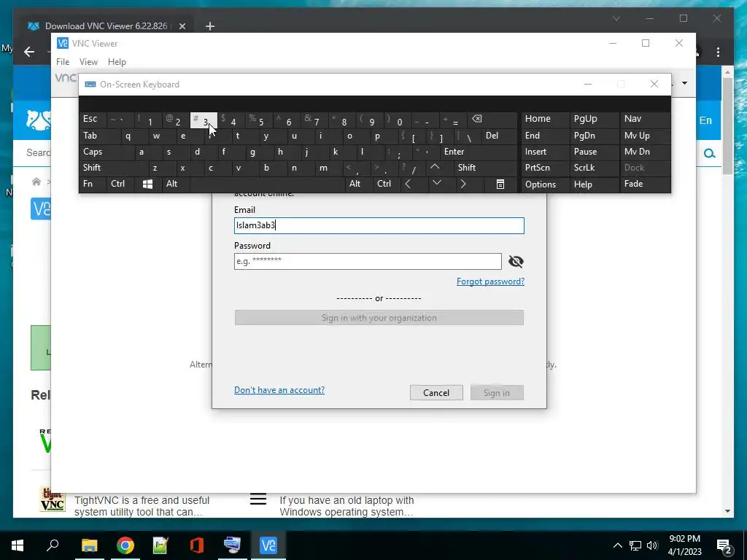Tap the Windows logo key on keyboard
Screen dimensions: 747x560
[147, 184]
